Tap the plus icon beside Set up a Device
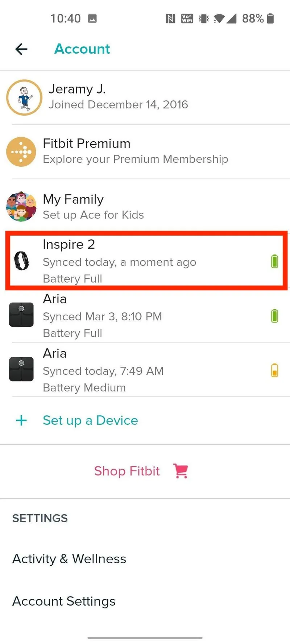This screenshot has width=290, height=644. [21, 420]
